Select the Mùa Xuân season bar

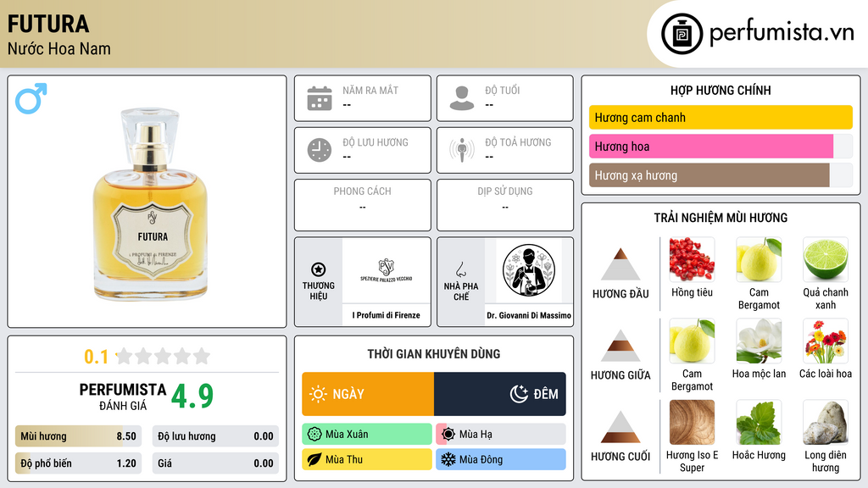pyautogui.click(x=367, y=435)
